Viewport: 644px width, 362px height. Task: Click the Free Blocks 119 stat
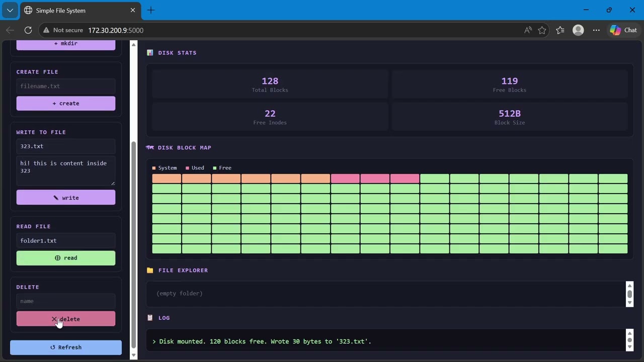click(x=510, y=84)
